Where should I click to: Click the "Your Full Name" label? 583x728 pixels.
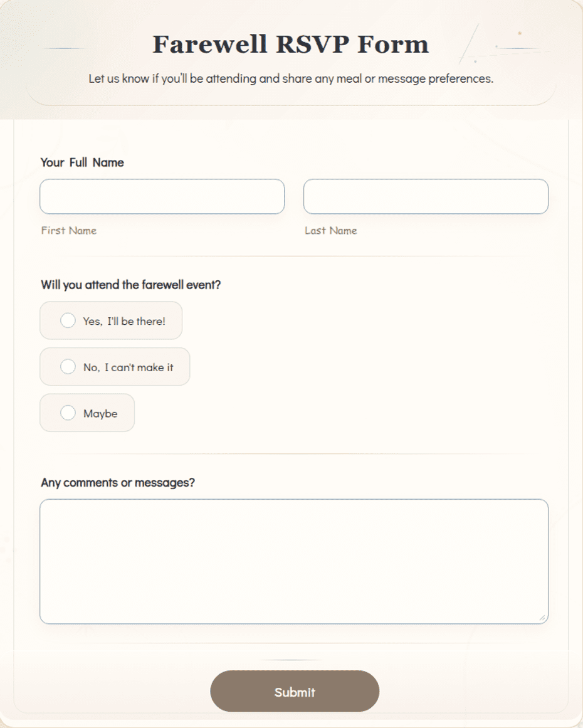pos(82,162)
